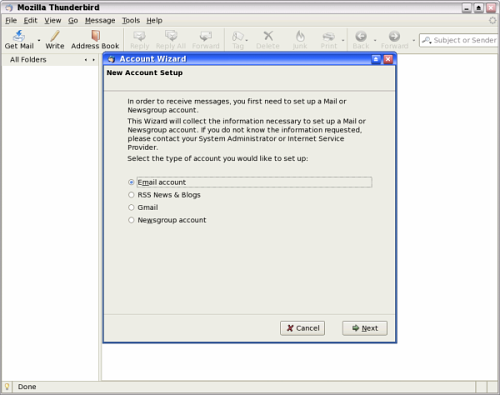Screen dimensions: 500x395
Task: Open the Get Mail dropdown arrow
Action: coord(39,40)
